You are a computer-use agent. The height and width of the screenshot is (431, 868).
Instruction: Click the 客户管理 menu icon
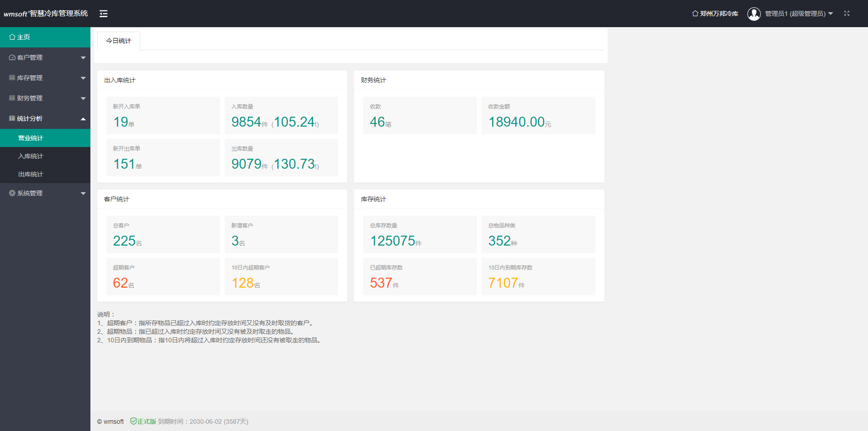point(12,57)
